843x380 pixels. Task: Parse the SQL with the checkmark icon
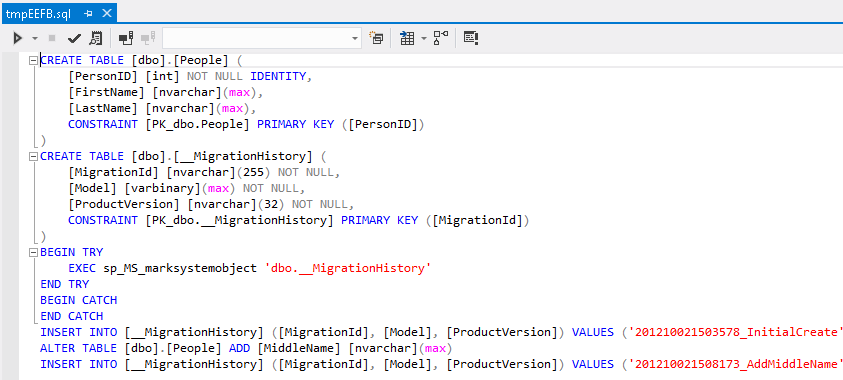[74, 38]
